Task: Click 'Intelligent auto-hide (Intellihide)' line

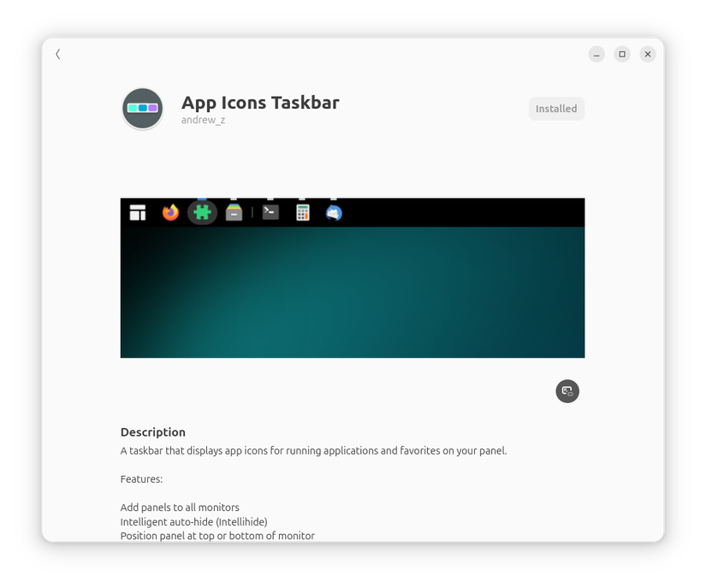Action: [193, 522]
